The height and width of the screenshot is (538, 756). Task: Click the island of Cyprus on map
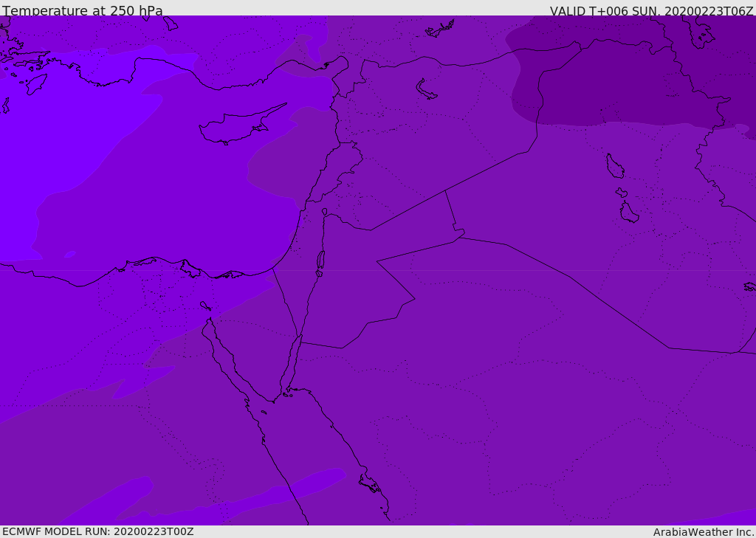241,125
